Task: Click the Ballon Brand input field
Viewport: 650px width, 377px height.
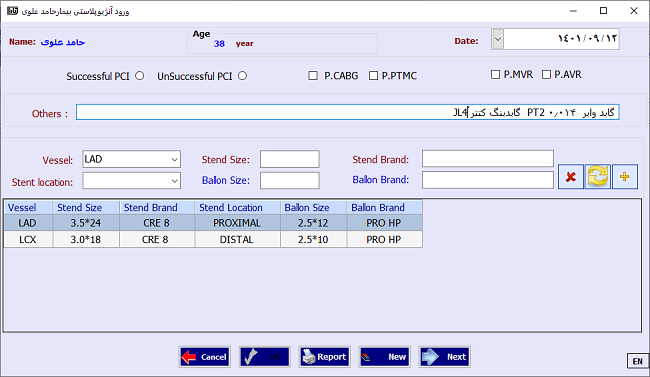Action: pos(488,180)
